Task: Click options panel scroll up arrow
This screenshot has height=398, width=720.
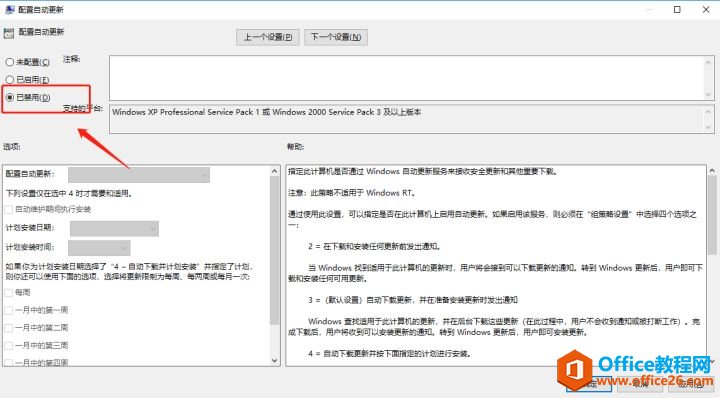Action: 275,171
